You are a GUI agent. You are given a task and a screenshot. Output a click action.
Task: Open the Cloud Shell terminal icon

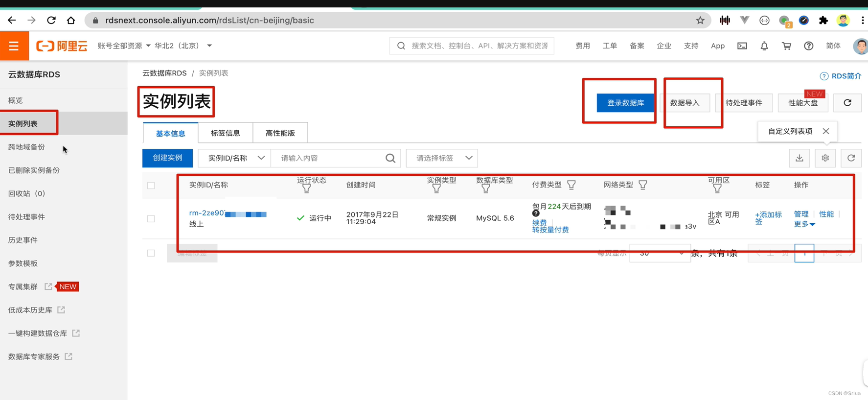click(742, 46)
